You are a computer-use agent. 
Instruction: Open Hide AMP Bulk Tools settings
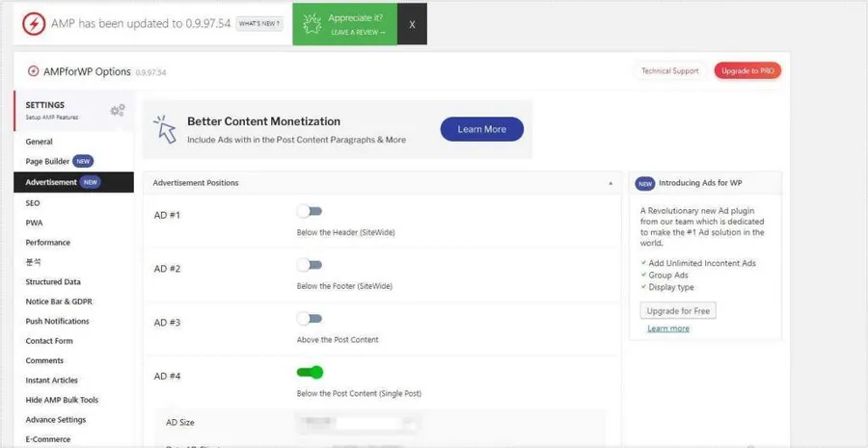click(62, 400)
